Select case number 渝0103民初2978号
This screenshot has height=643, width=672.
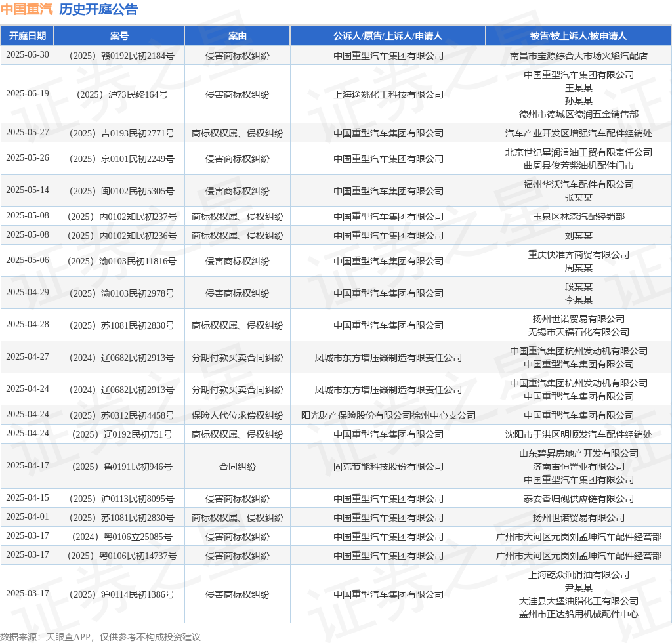(x=121, y=293)
